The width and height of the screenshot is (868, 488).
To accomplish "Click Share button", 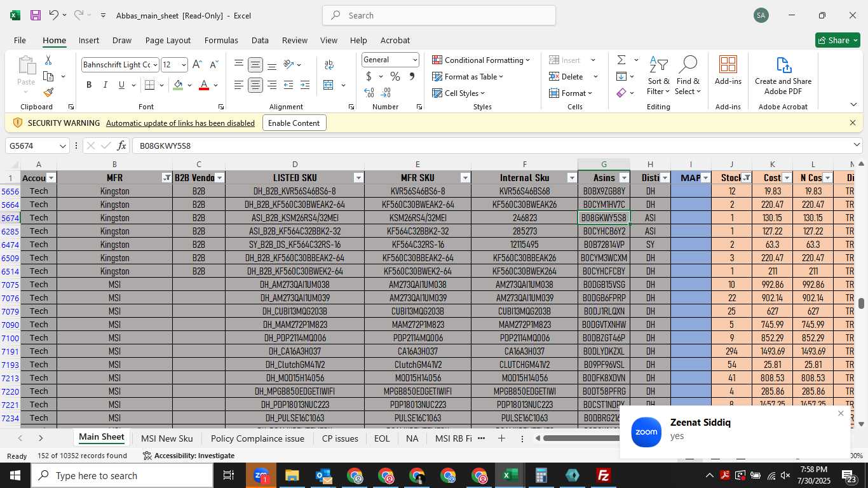I will point(837,40).
